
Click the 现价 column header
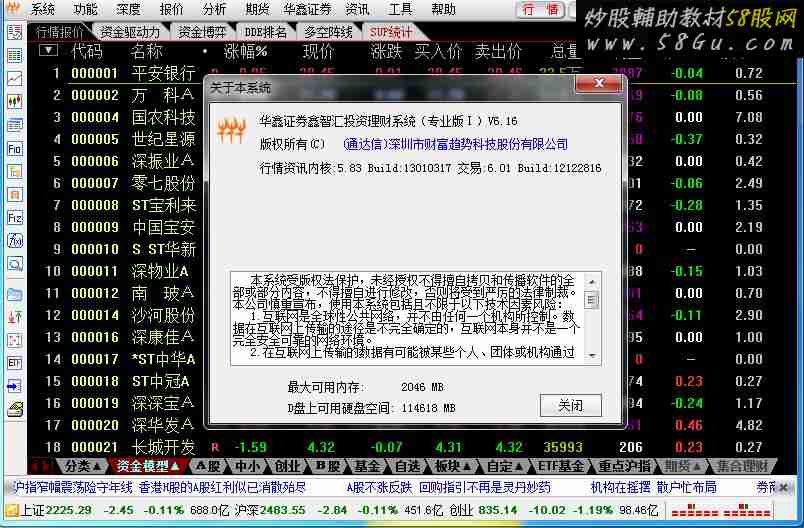(x=318, y=51)
